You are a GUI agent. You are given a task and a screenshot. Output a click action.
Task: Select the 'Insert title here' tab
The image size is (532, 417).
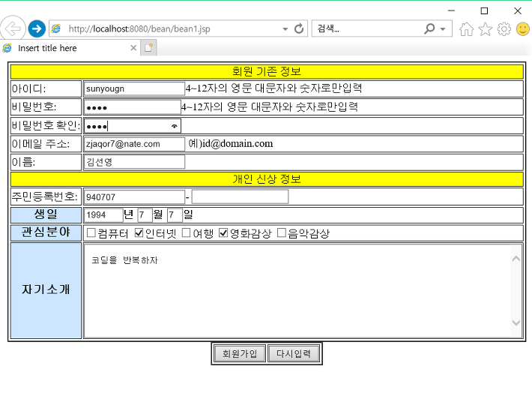70,48
